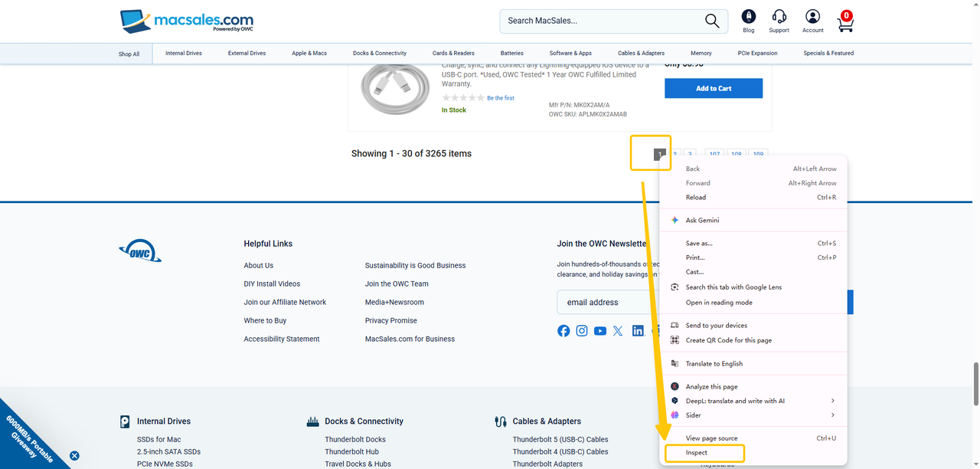Click the search magnifier icon
980x469 pixels.
click(712, 21)
